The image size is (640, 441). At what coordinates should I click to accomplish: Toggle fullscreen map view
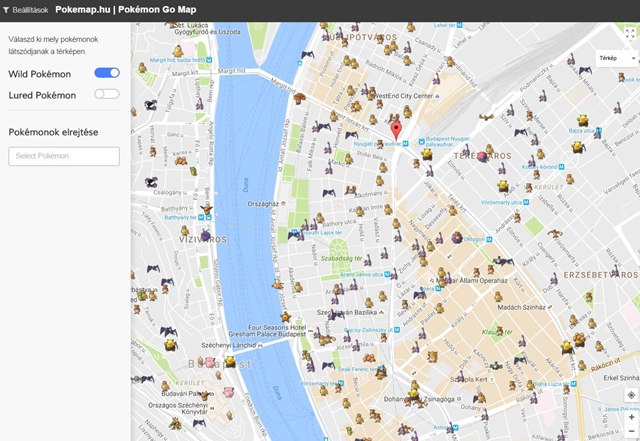(x=630, y=33)
